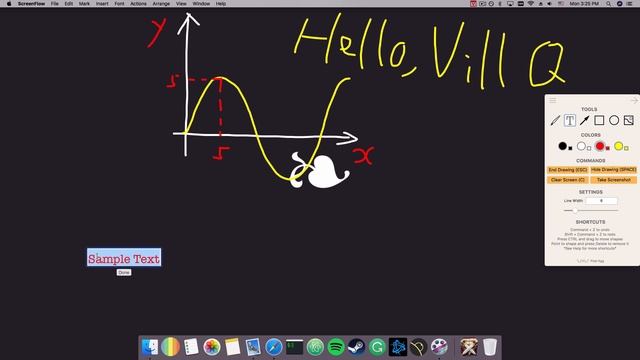640x360 pixels.
Task: Open the Trash in the dock
Action: 490,347
